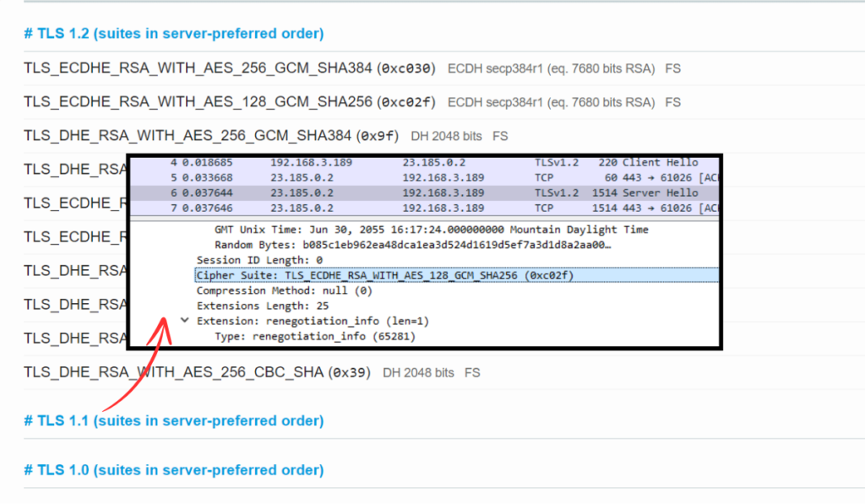Open the TLS 1.1 suites heading

[x=173, y=420]
